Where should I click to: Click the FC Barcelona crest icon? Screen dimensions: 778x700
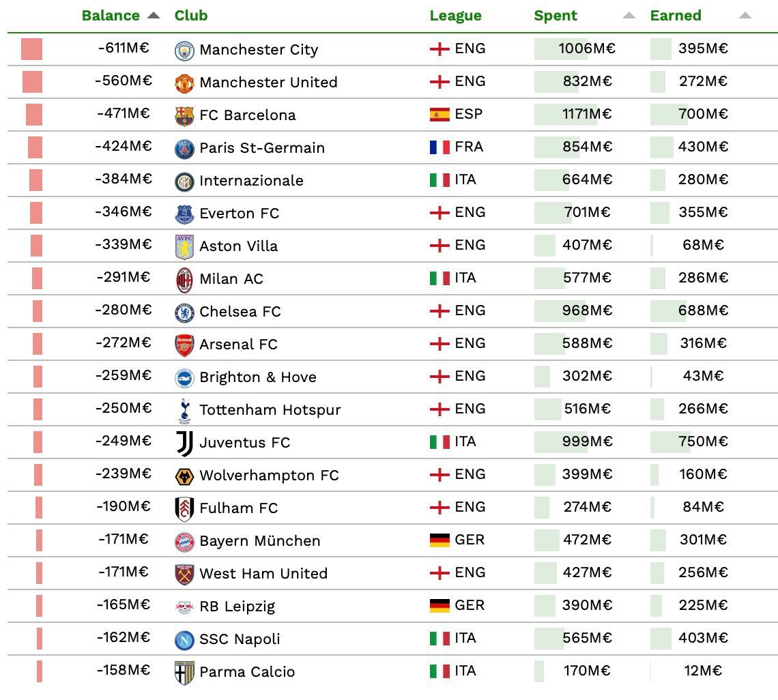[x=184, y=116]
